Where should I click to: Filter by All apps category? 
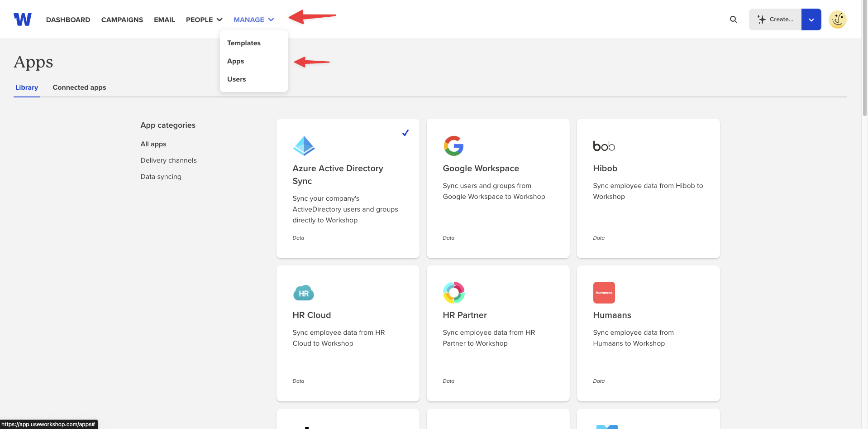coord(153,144)
